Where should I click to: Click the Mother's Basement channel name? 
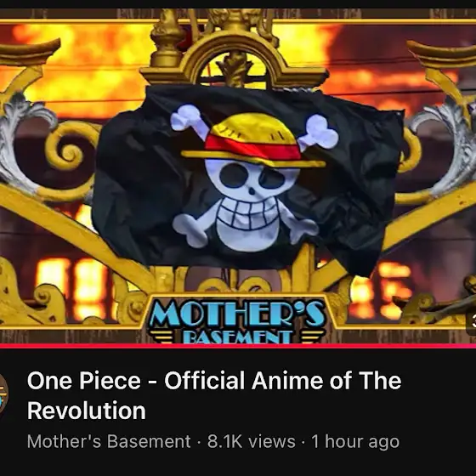(x=109, y=441)
